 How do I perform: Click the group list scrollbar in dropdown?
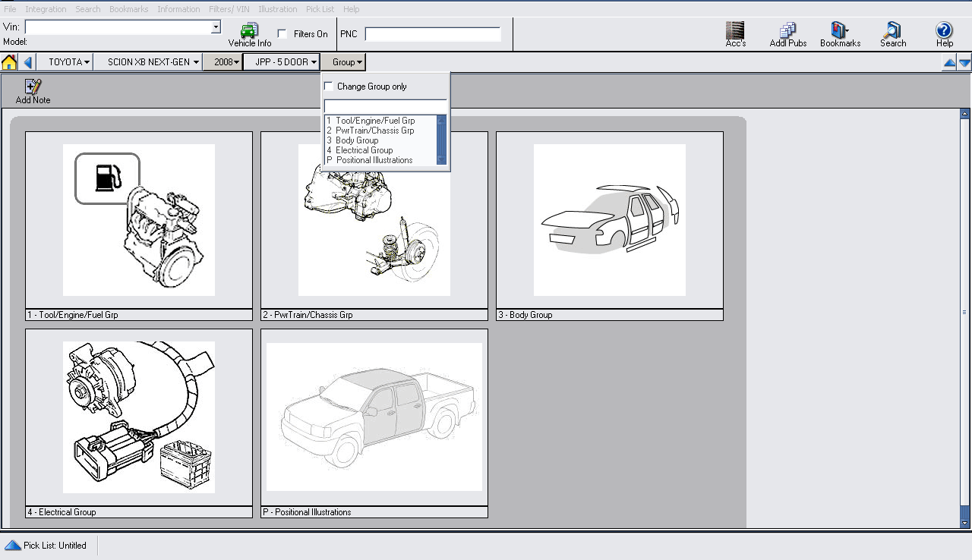(442, 140)
